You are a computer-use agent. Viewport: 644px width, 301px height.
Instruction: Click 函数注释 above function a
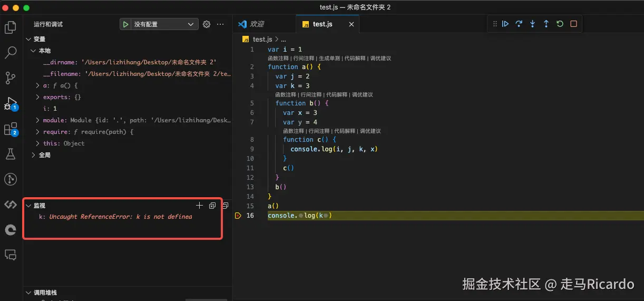pyautogui.click(x=278, y=59)
